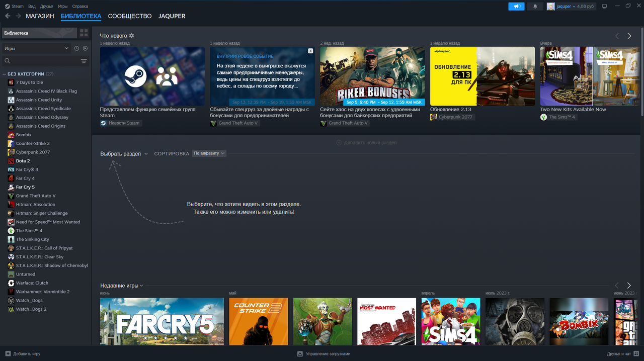Go back with the left arrow
Screen dimensions: 644x361
tap(8, 16)
